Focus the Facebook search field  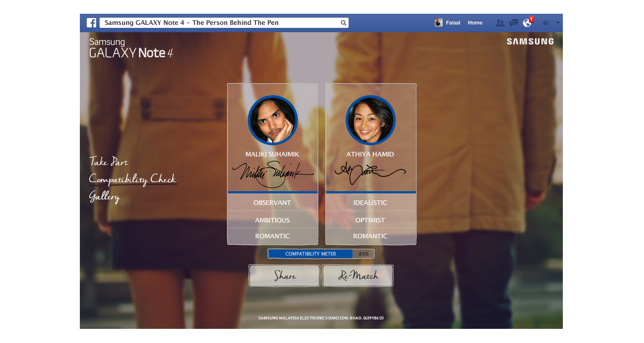[224, 23]
